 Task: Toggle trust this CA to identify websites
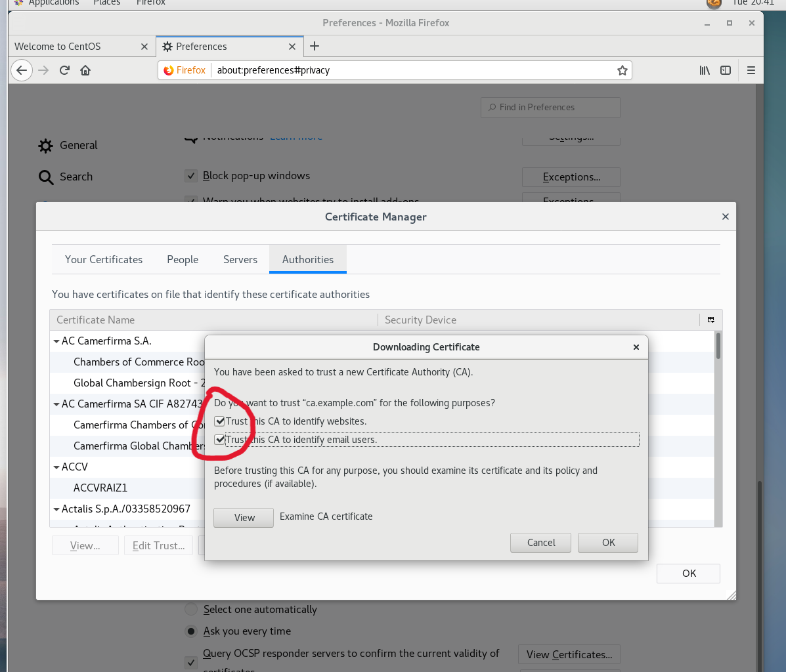click(x=219, y=421)
